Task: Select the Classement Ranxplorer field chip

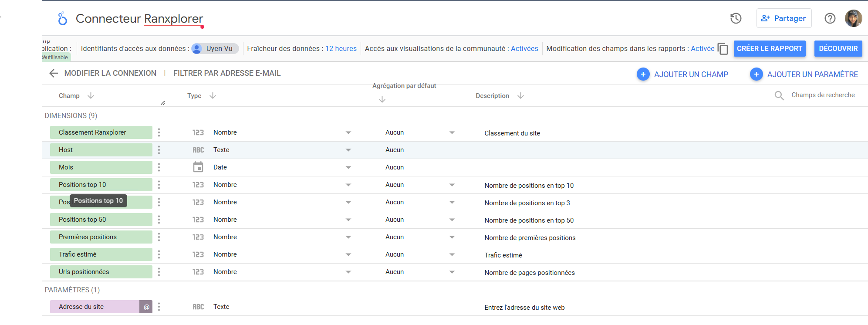Action: (x=101, y=132)
